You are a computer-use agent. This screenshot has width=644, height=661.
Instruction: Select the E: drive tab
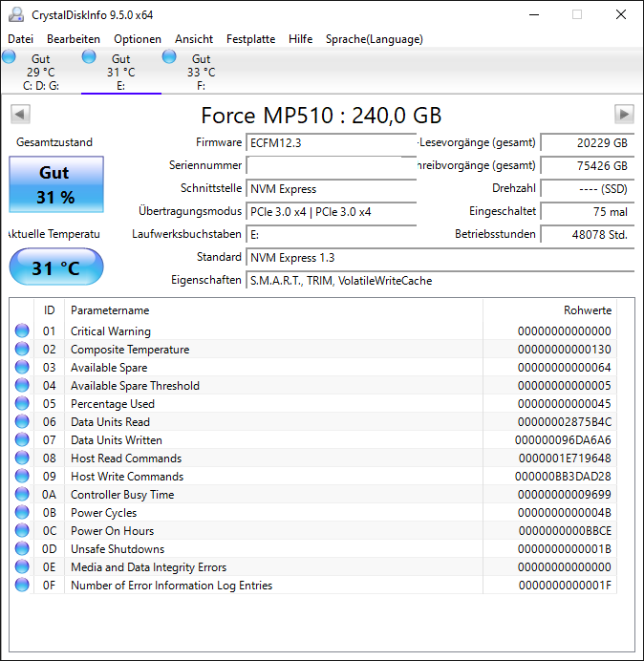coord(121,72)
